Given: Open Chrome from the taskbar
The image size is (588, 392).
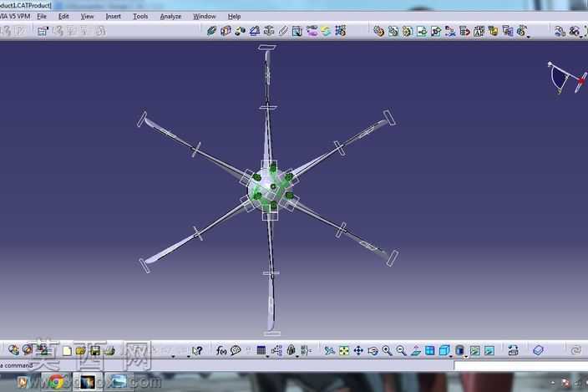Looking at the screenshot, I should [x=55, y=382].
